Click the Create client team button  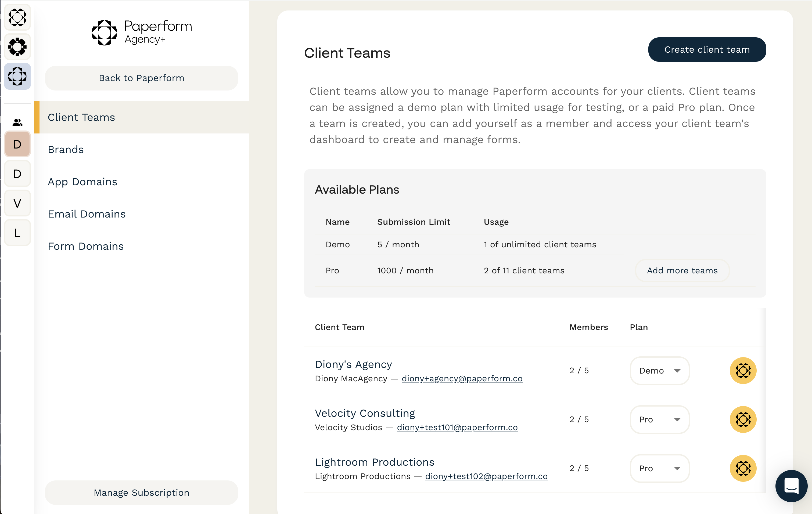click(707, 49)
